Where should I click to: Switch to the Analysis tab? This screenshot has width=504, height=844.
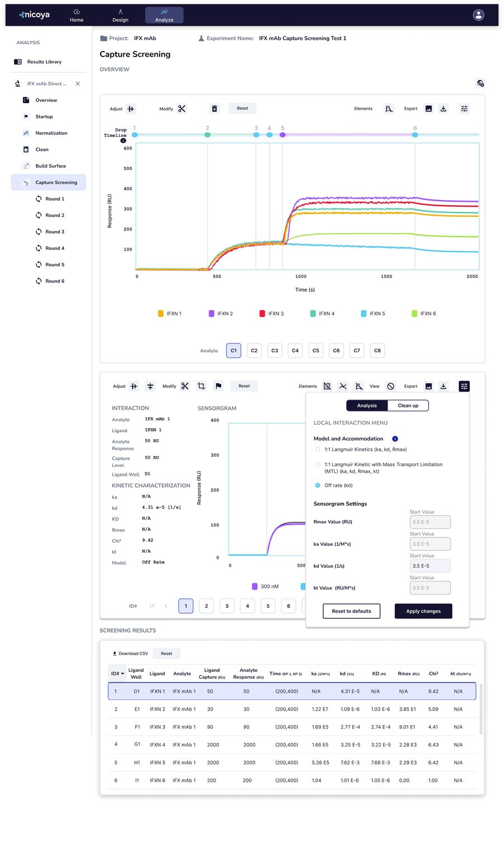click(x=367, y=405)
